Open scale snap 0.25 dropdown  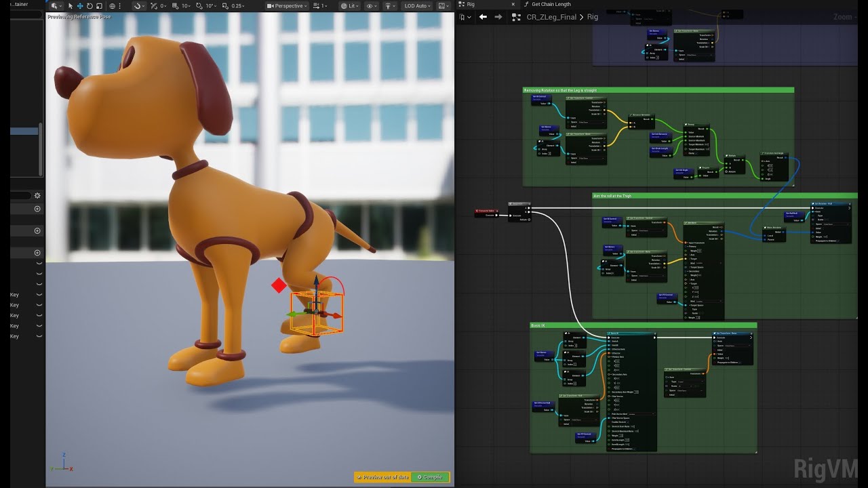point(238,5)
